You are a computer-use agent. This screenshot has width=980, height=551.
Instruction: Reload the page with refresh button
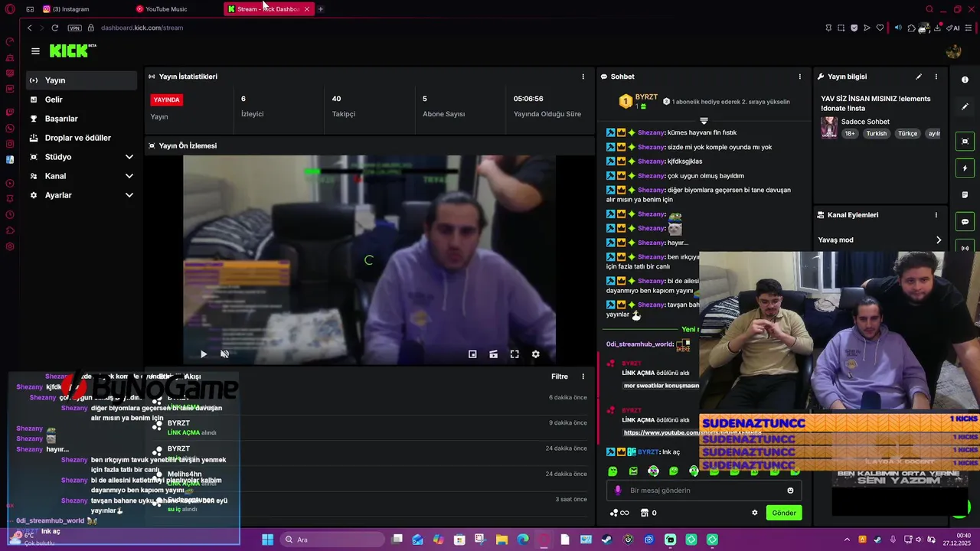(54, 28)
